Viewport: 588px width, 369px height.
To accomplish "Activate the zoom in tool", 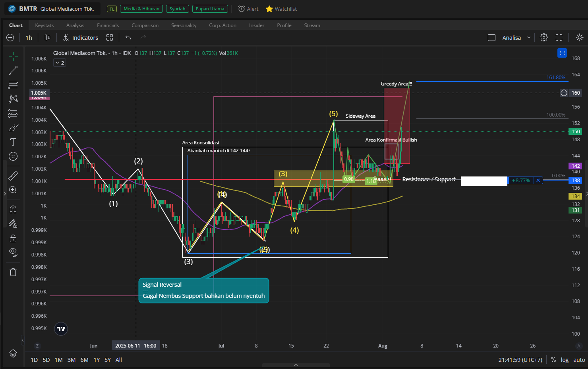I will pos(13,190).
